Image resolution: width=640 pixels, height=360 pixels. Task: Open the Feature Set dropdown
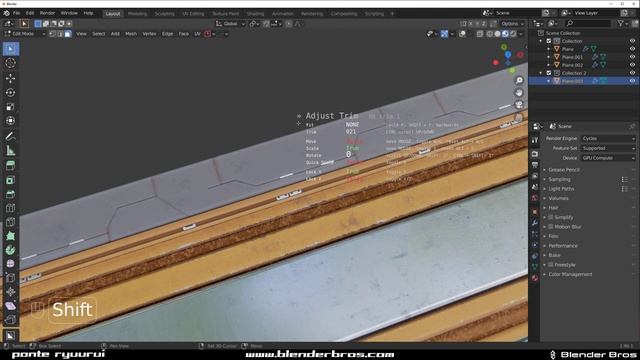pos(609,148)
